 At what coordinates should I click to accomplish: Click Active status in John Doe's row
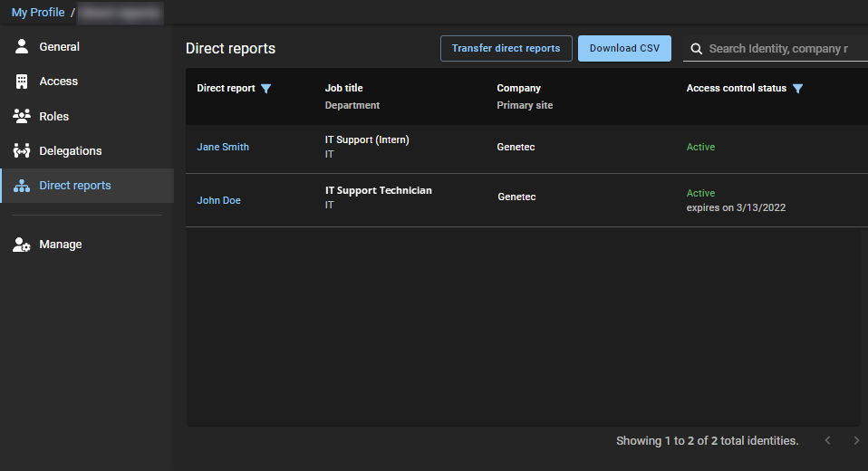(700, 193)
